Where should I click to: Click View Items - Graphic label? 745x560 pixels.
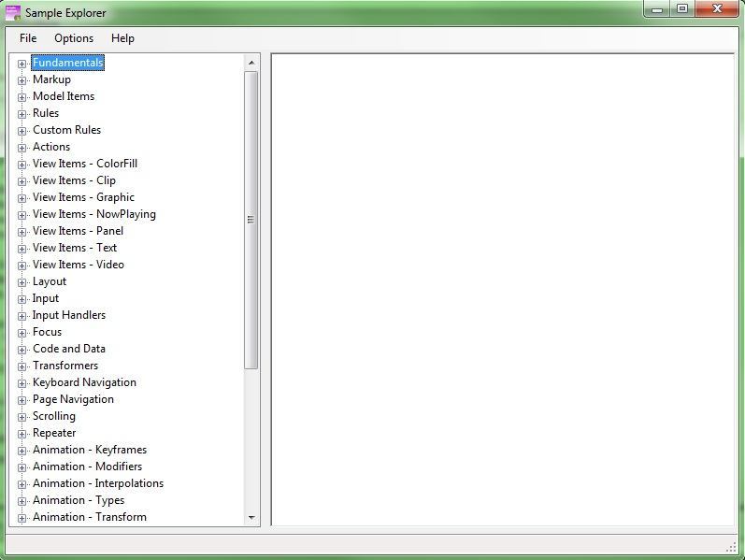coord(83,197)
